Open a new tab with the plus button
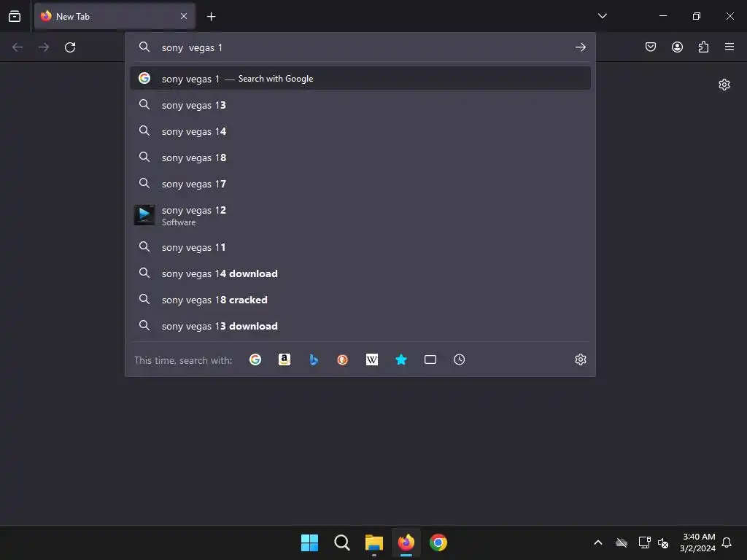The image size is (747, 560). [211, 17]
